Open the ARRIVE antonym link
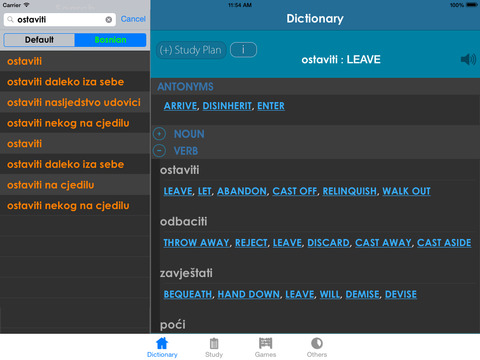The height and width of the screenshot is (360, 480). (180, 106)
